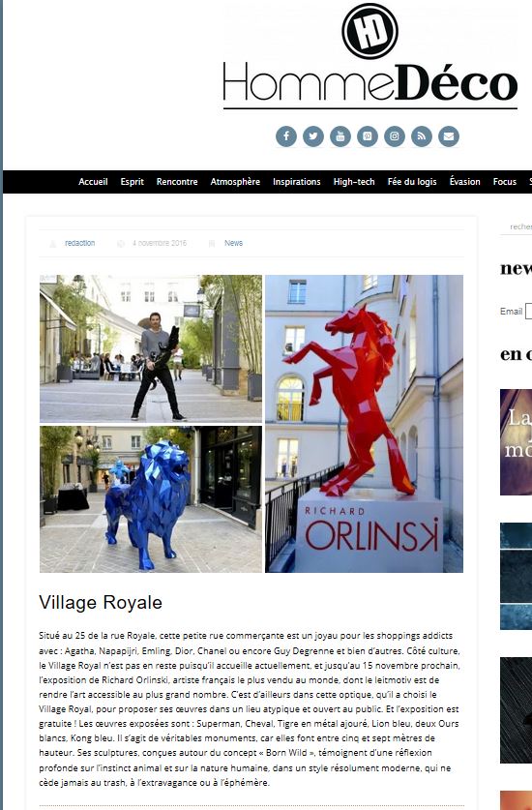This screenshot has height=810, width=532.
Task: Open the Facebook social icon
Action: [x=286, y=136]
